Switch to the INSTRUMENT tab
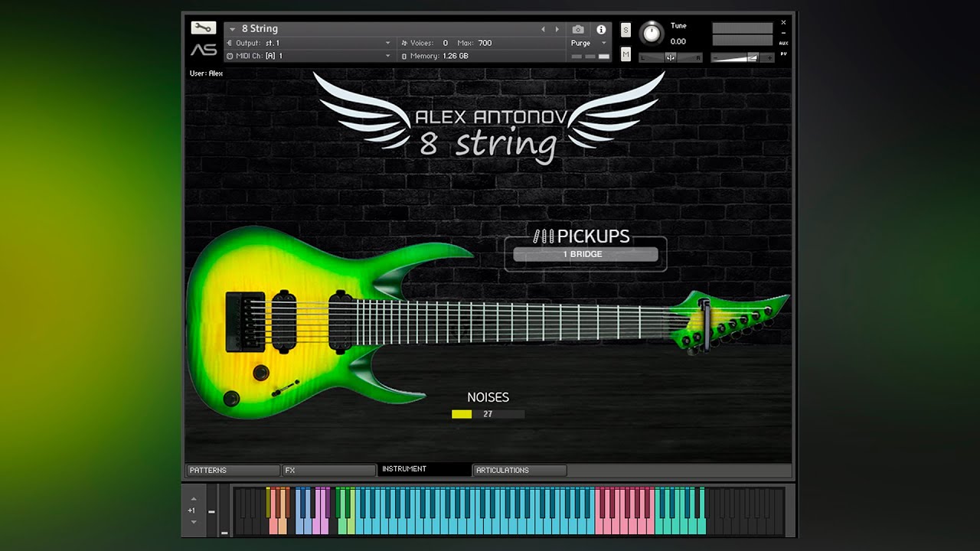The image size is (980, 551). click(424, 469)
